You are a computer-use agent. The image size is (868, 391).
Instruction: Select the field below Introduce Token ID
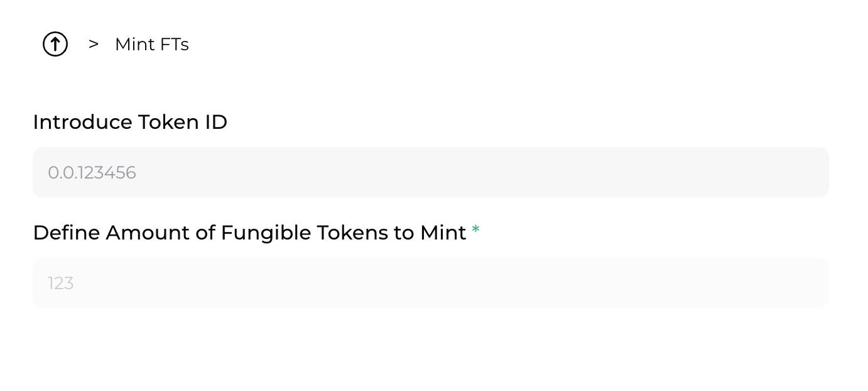click(430, 172)
